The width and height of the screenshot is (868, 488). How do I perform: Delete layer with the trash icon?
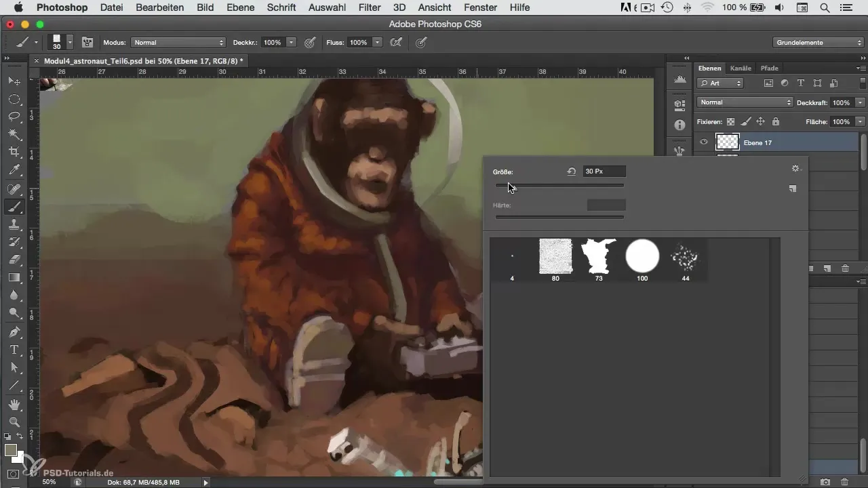click(x=845, y=268)
